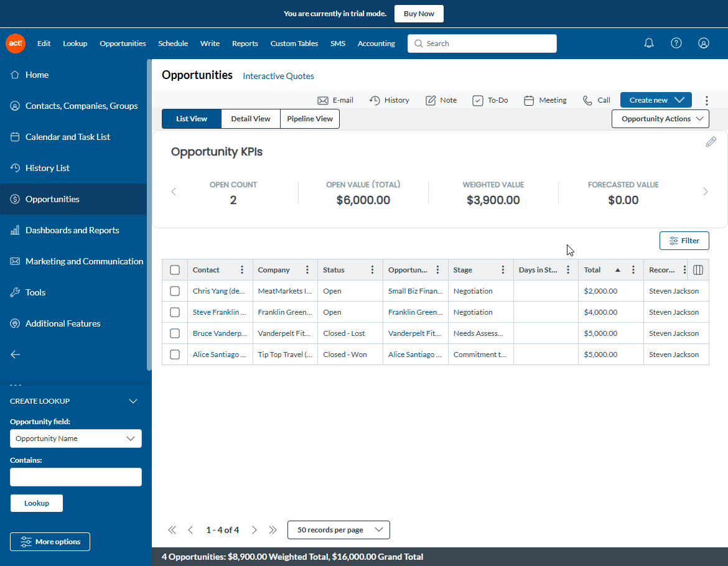This screenshot has height=566, width=728.
Task: Open the Schedule menu
Action: (173, 43)
